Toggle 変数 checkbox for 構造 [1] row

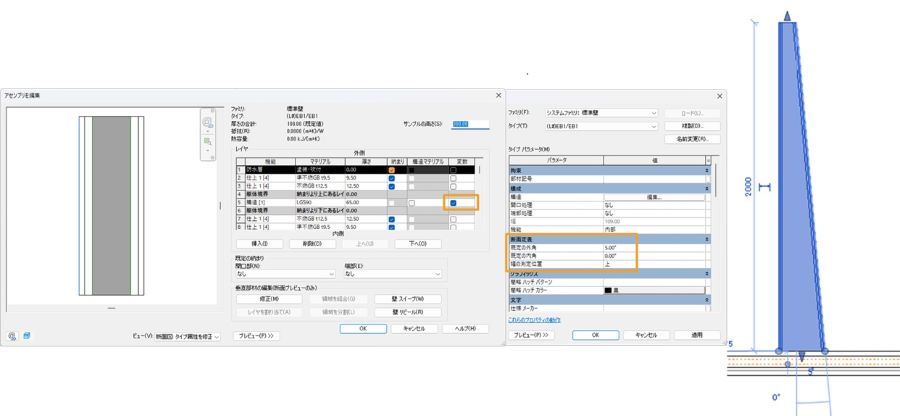tap(454, 203)
